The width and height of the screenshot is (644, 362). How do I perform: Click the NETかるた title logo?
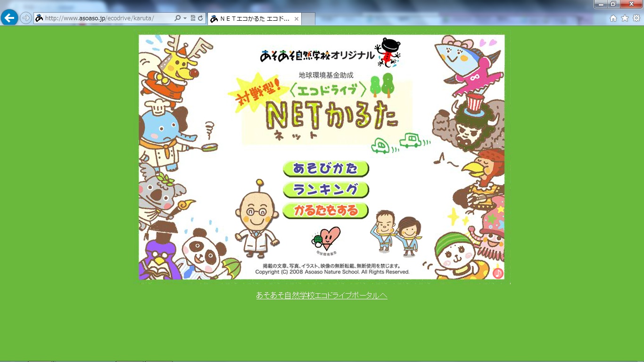point(332,116)
